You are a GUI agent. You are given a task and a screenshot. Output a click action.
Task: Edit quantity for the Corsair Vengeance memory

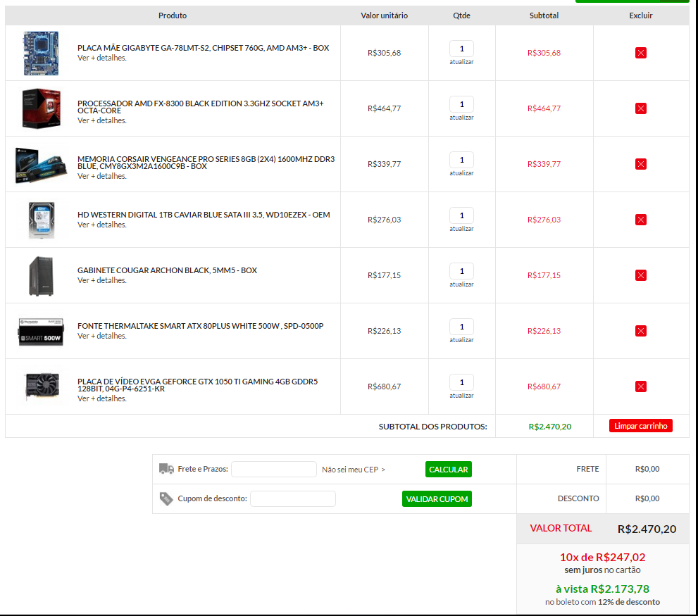[461, 160]
